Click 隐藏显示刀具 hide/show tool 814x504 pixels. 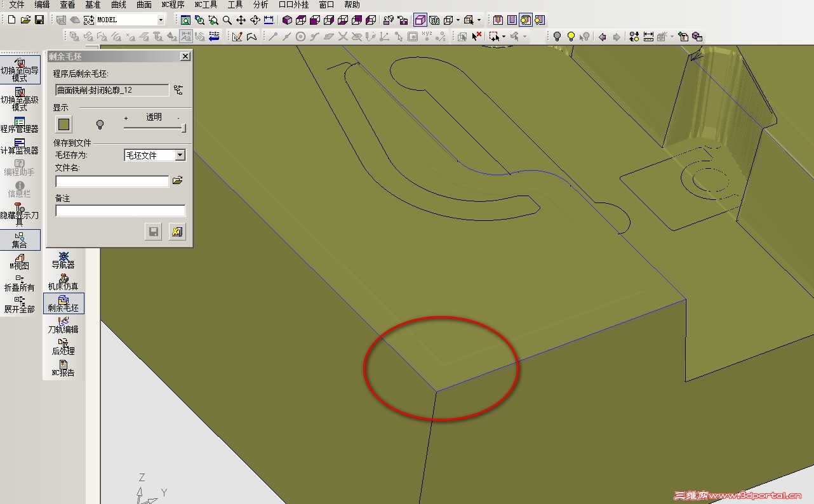(x=20, y=215)
